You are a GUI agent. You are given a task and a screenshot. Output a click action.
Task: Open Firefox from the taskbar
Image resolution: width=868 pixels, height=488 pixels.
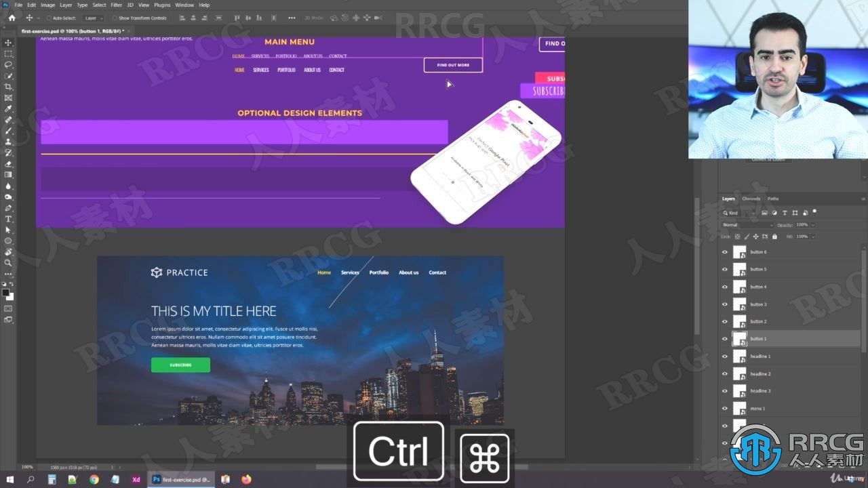[x=246, y=479]
